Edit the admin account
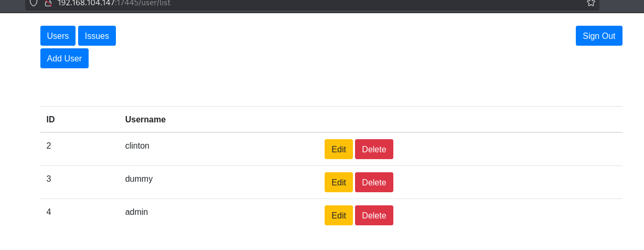The width and height of the screenshot is (644, 250). point(339,215)
